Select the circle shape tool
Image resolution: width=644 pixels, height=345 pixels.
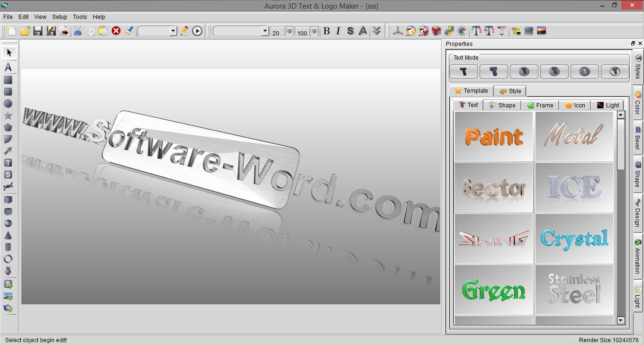(x=8, y=104)
